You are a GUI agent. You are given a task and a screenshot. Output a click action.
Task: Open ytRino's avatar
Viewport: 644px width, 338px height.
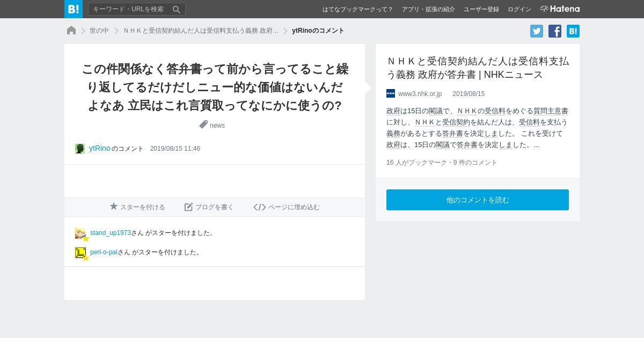point(80,149)
